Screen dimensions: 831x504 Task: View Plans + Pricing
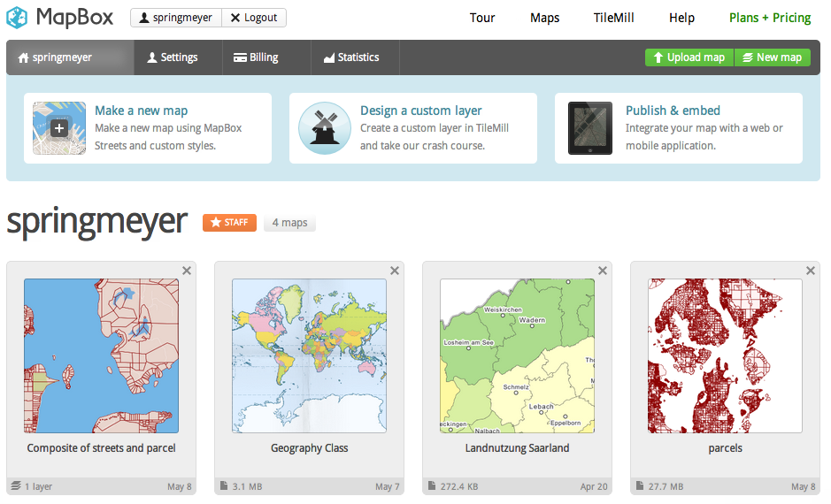[x=770, y=18]
